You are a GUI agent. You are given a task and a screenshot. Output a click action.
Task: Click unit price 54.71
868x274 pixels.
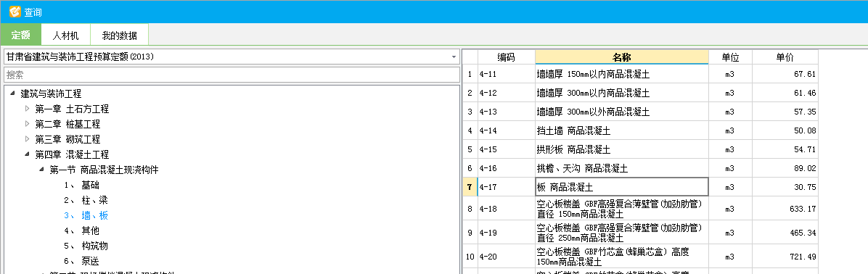pos(785,149)
